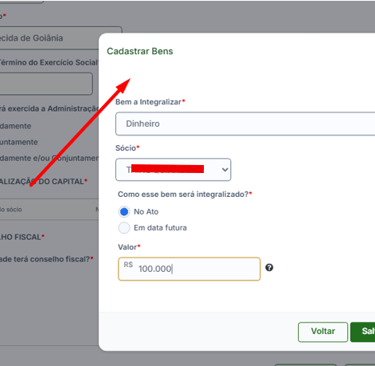Click the Conjuntamente option text in background
This screenshot has width=375, height=366.
19,142
